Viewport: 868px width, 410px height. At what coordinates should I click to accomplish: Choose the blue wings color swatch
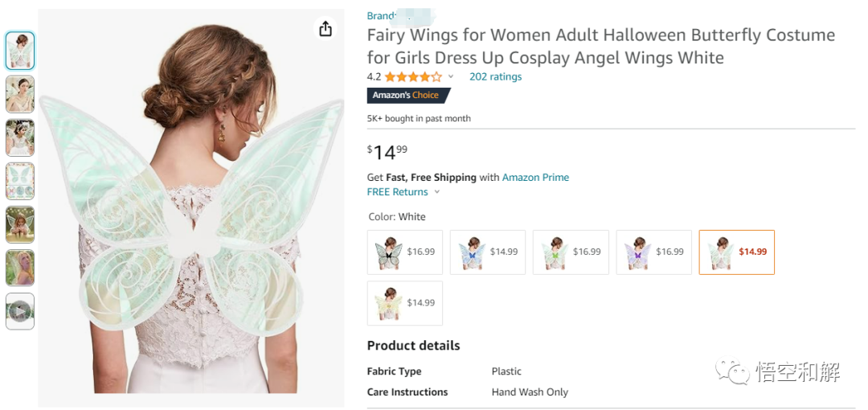(487, 252)
